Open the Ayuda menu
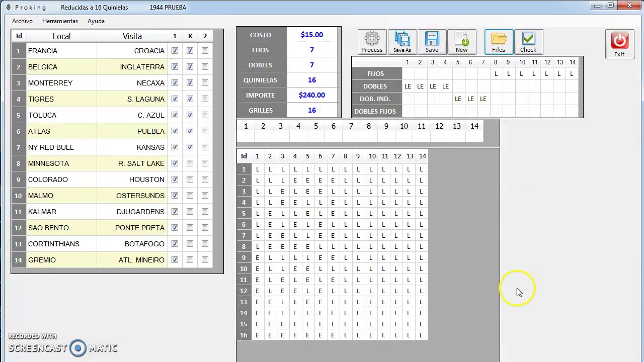This screenshot has width=644, height=362. pos(96,21)
